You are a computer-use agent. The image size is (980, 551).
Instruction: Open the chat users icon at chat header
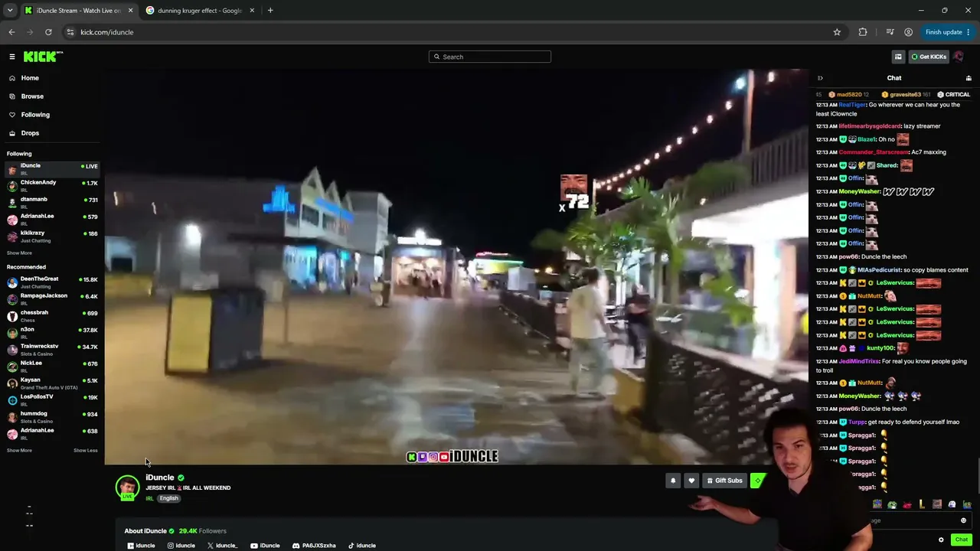pyautogui.click(x=969, y=78)
